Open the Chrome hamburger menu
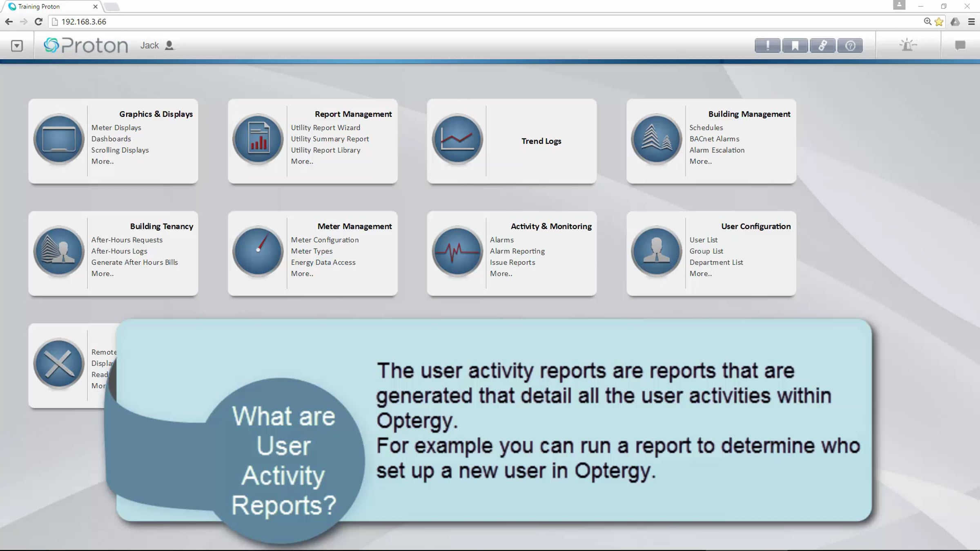The image size is (980, 551). (971, 22)
